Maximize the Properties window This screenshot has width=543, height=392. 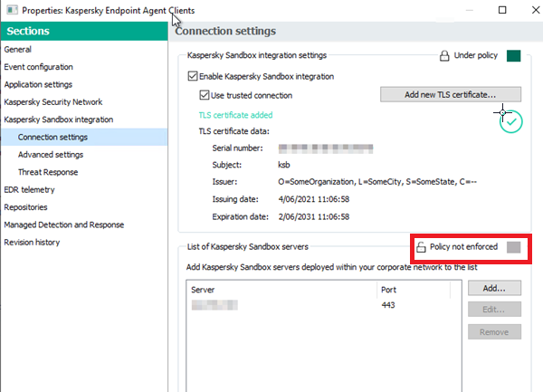click(x=502, y=10)
